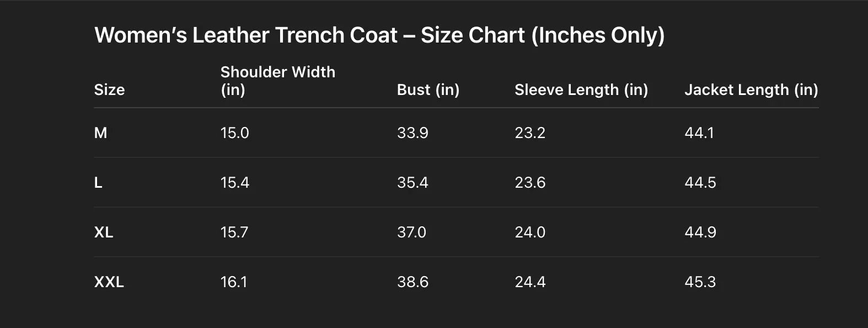Click the size chart title heading
The width and height of the screenshot is (868, 328).
pyautogui.click(x=379, y=35)
